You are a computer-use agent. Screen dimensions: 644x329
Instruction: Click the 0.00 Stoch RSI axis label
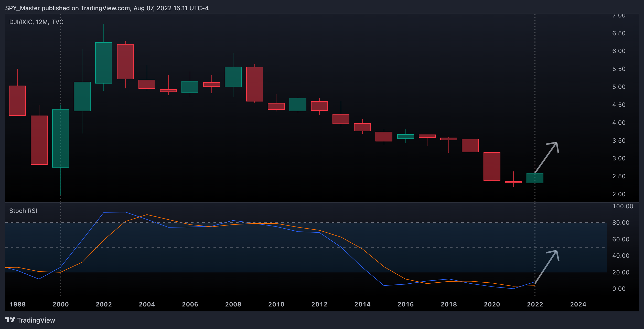[619, 289]
